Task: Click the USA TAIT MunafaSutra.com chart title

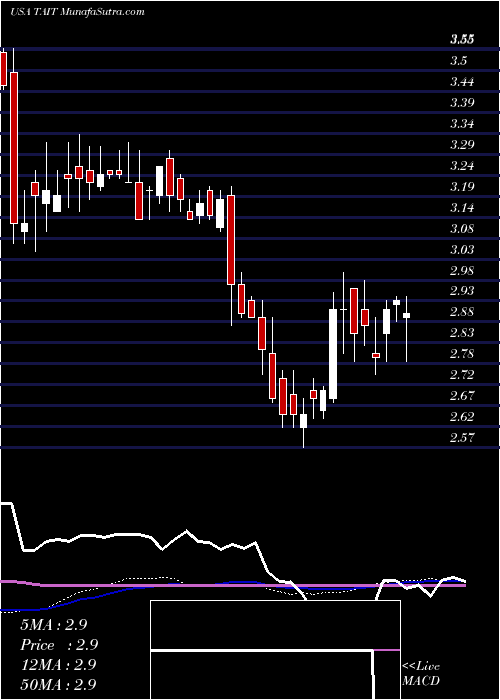Action: (x=77, y=12)
